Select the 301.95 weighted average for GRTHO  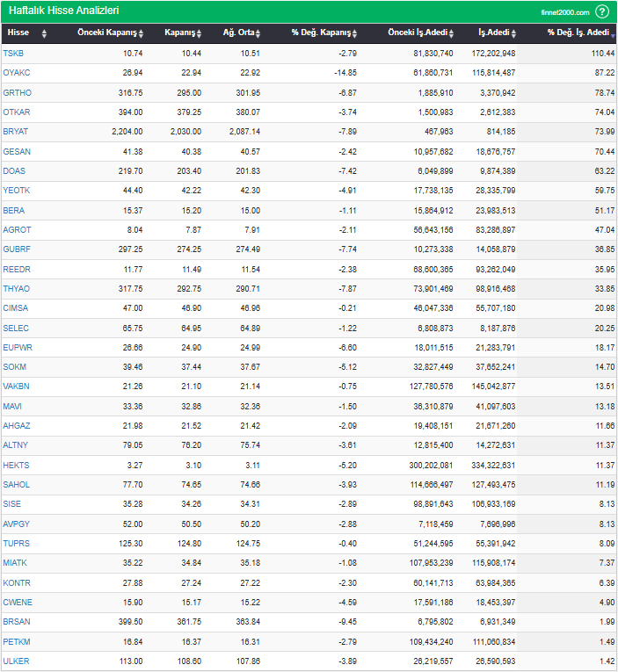[x=248, y=93]
